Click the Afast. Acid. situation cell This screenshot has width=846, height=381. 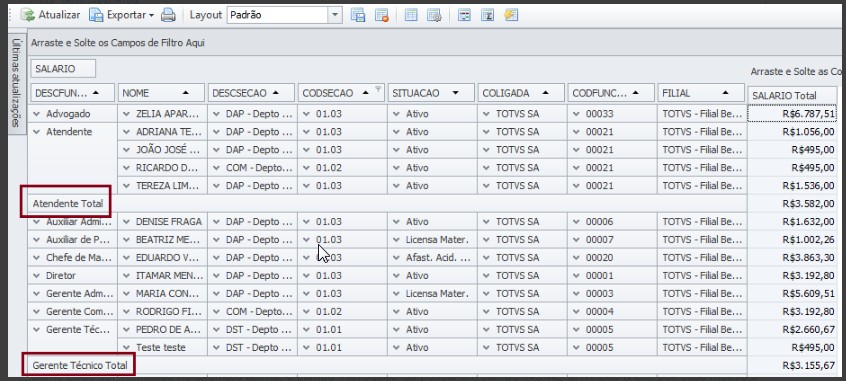(x=432, y=257)
